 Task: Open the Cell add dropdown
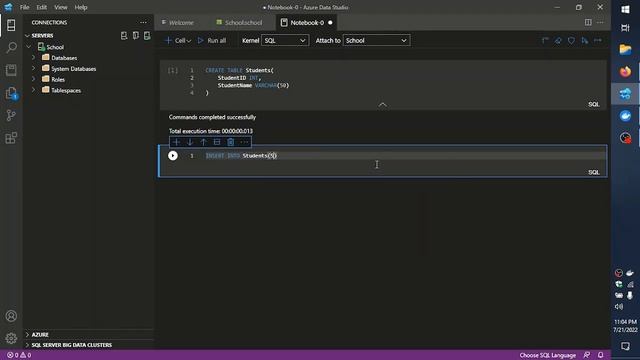[x=178, y=40]
